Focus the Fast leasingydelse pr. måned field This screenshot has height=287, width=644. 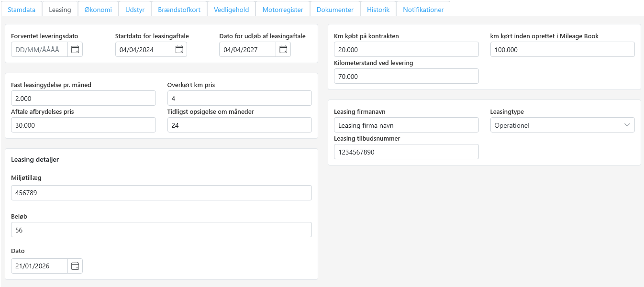(x=83, y=98)
